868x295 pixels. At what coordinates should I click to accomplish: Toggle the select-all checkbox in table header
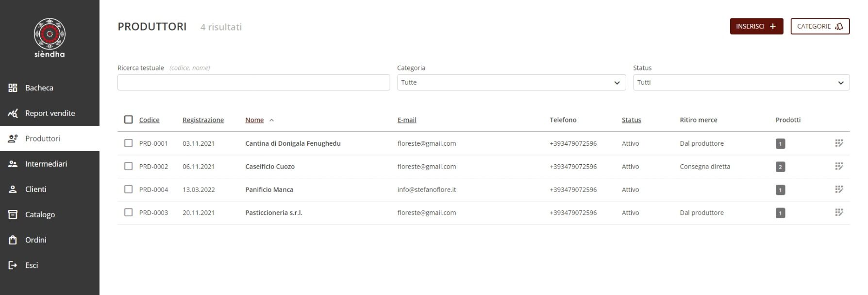tap(128, 120)
